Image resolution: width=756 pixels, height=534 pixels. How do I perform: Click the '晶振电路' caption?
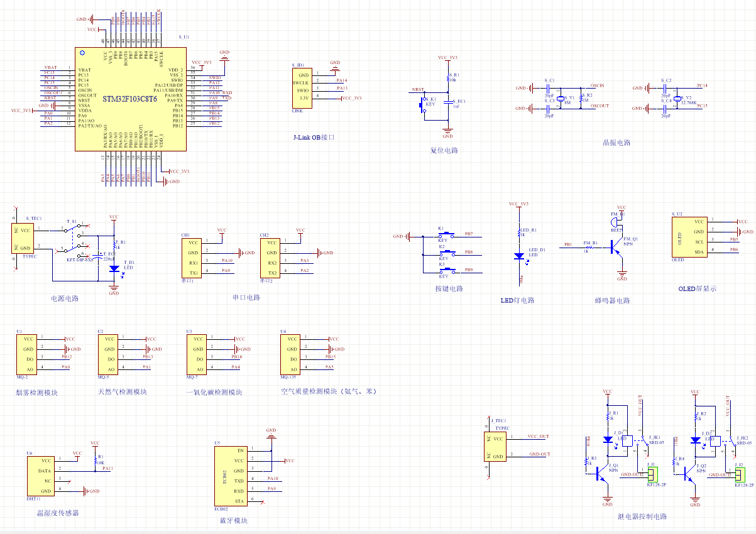pyautogui.click(x=616, y=143)
